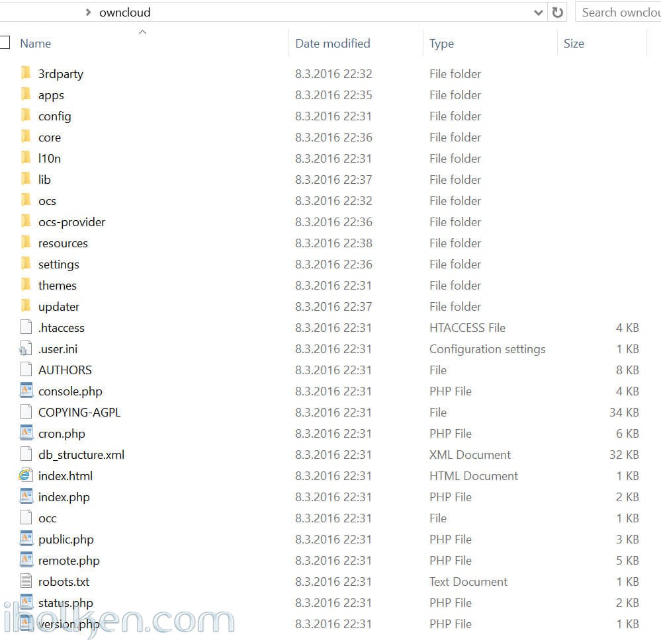Select the updater folder name
Viewport: 661px width, 644px height.
(x=59, y=307)
